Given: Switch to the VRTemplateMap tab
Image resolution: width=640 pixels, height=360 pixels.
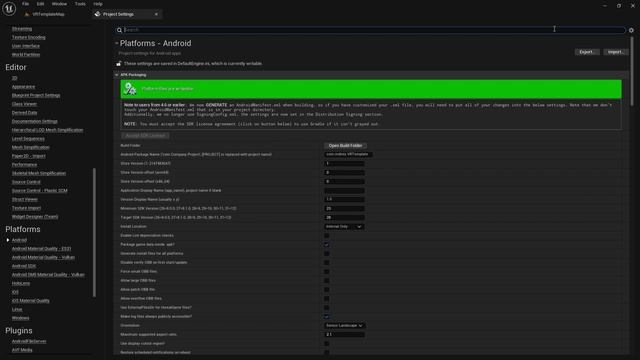Looking at the screenshot, I should point(48,14).
